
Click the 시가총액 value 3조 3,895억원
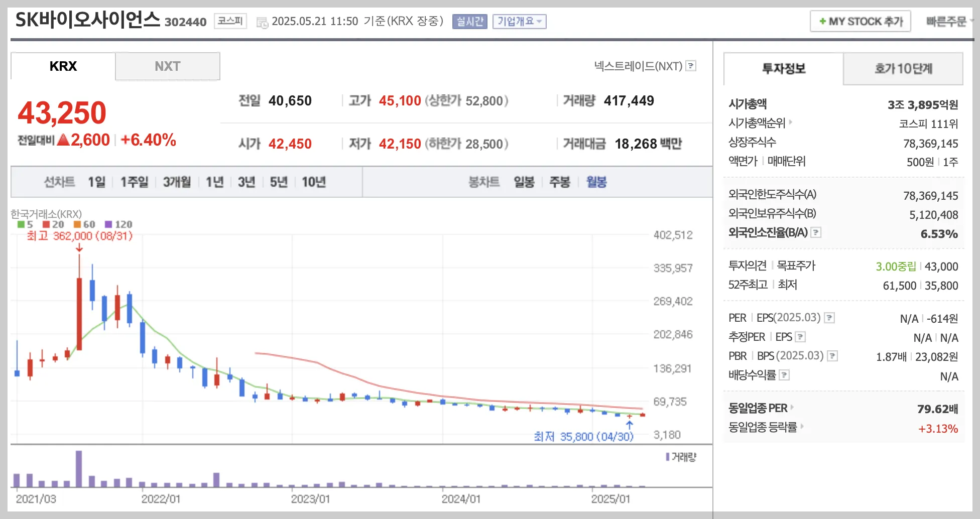point(923,105)
